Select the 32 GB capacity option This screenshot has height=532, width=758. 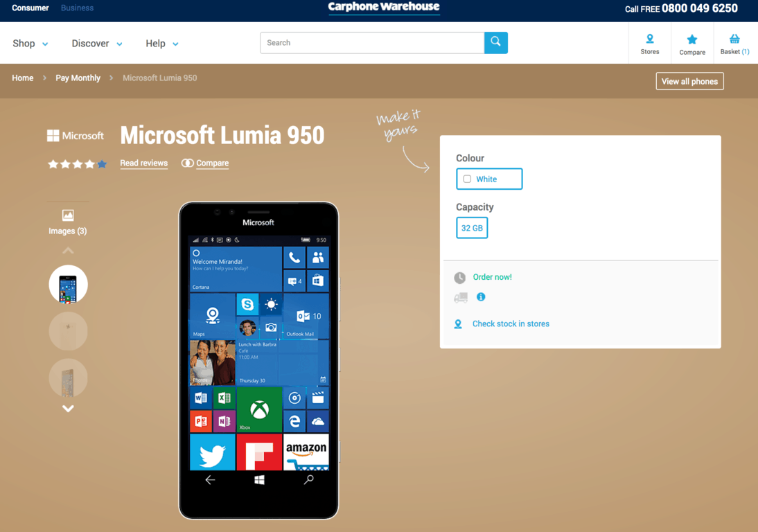click(x=472, y=228)
